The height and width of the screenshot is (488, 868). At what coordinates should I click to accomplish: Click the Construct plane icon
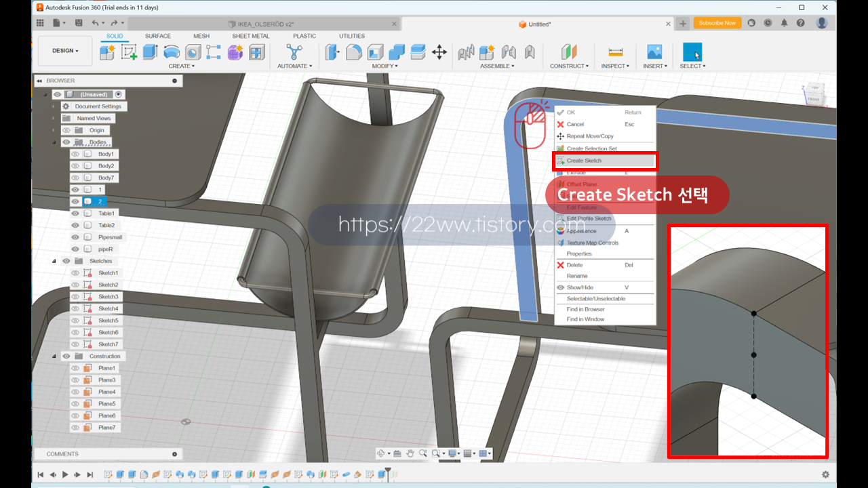coord(568,52)
